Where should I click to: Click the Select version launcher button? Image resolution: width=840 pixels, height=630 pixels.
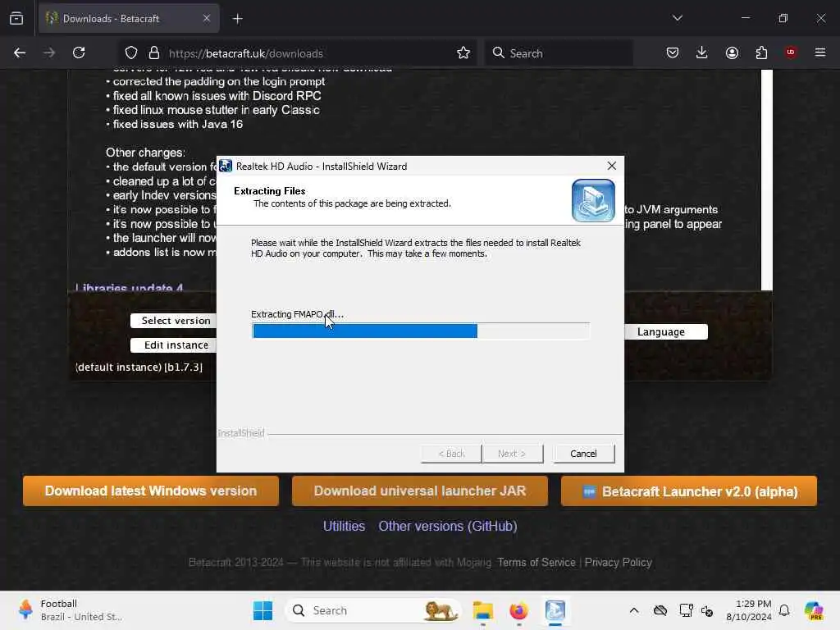click(174, 321)
